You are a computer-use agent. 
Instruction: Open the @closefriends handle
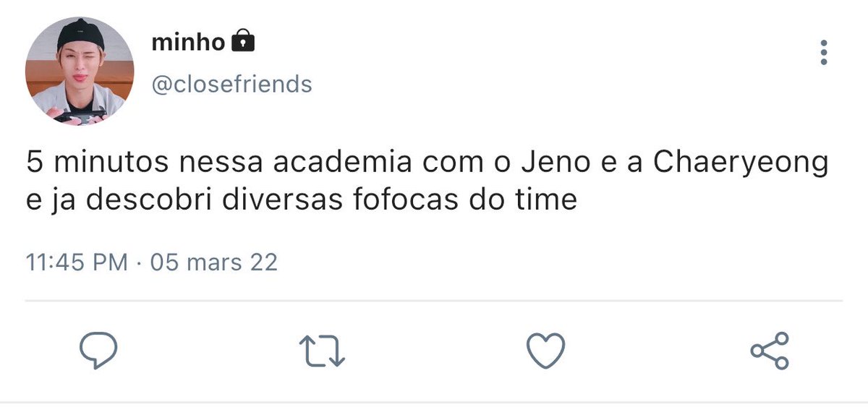point(231,85)
